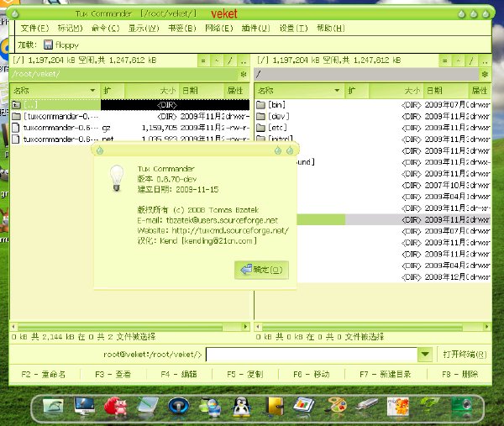This screenshot has height=426, width=504.
Task: Open the blue round player dock icon
Action: [178, 406]
